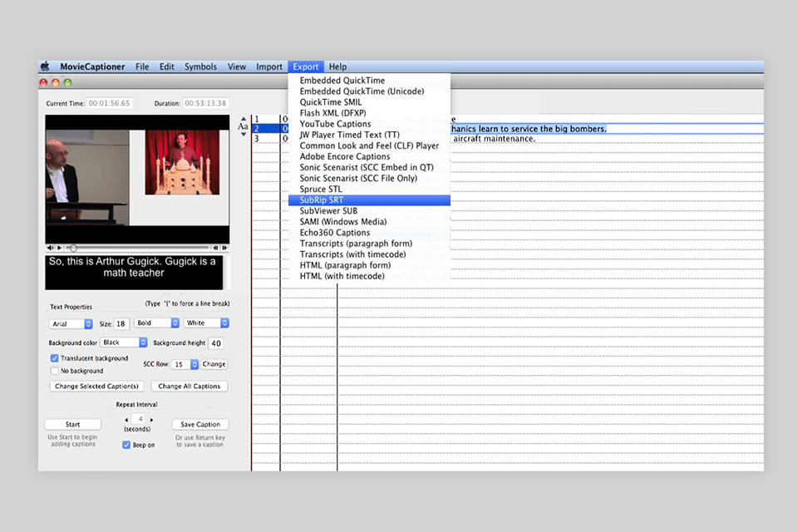Toggle the Beep on checkbox
Image resolution: width=798 pixels, height=532 pixels.
click(x=126, y=445)
